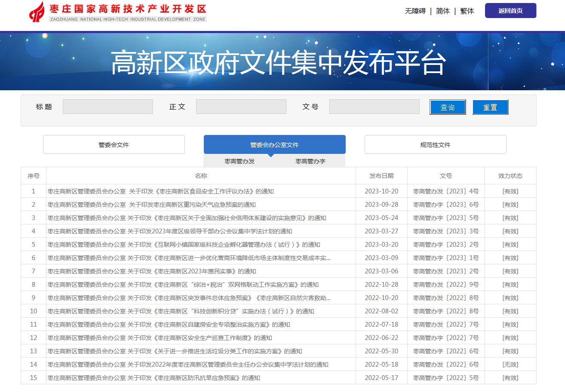Open the 食品安全工作评议办法 notice
The image size is (565, 392).
tap(160, 191)
